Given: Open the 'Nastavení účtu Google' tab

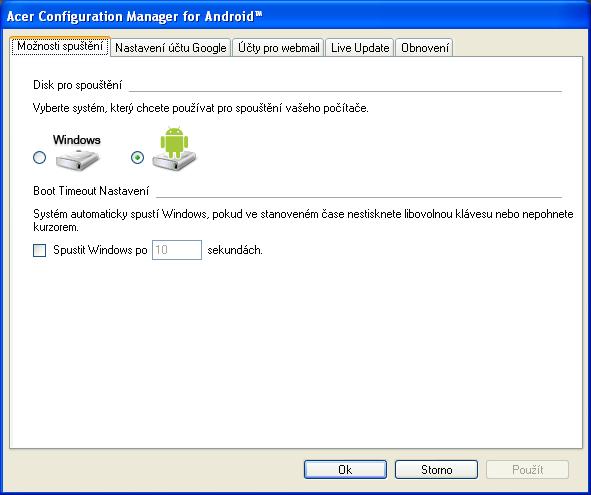Looking at the screenshot, I should (171, 48).
